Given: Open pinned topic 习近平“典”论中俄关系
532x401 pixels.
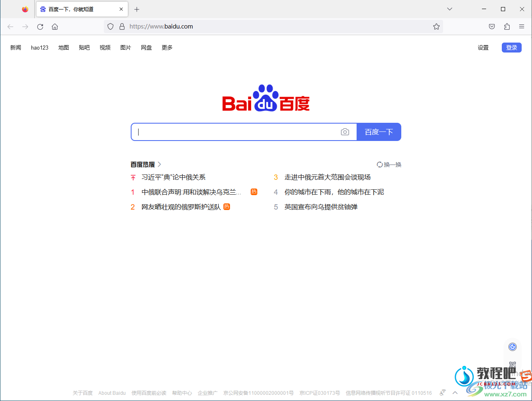Looking at the screenshot, I should coord(173,177).
